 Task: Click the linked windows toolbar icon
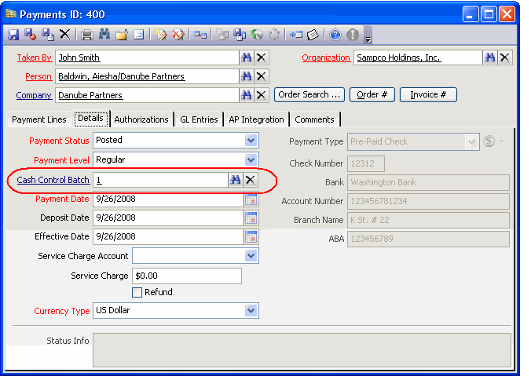pyautogui.click(x=200, y=34)
